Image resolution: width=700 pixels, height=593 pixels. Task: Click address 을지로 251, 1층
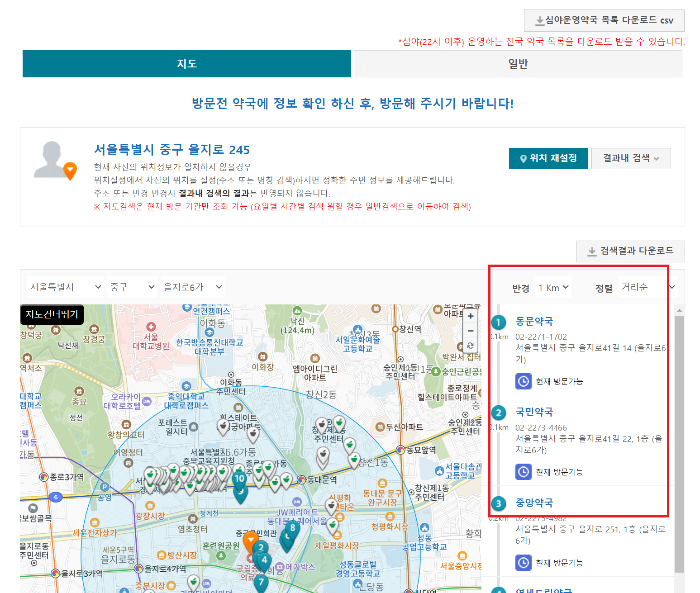click(x=590, y=535)
